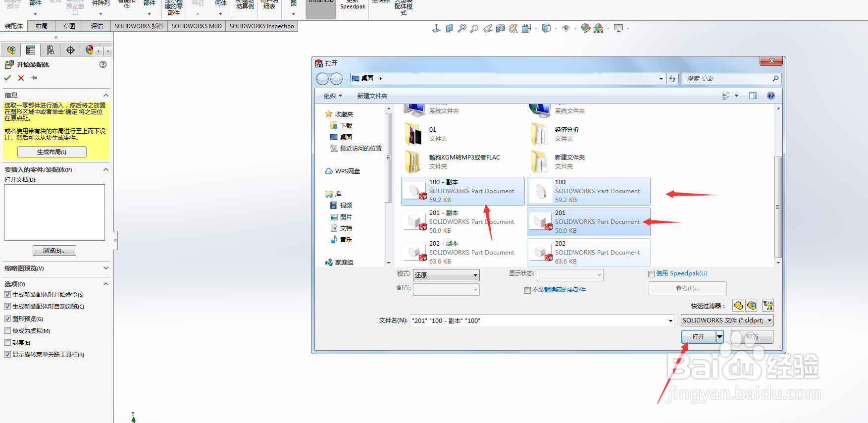Switch to the PropertyManager tab icon
Viewport: 868px width, 423px height.
(x=31, y=50)
